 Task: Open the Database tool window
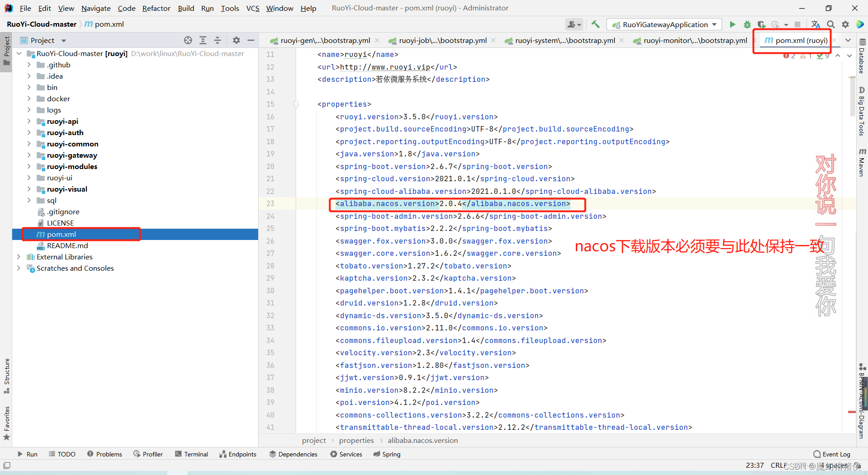862,56
